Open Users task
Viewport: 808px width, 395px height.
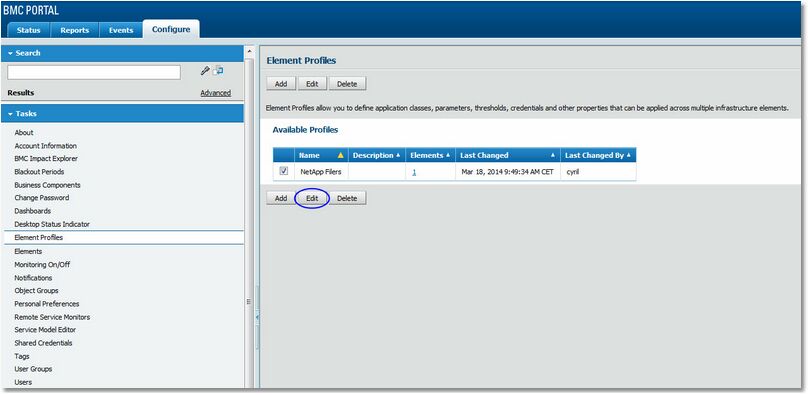23,383
